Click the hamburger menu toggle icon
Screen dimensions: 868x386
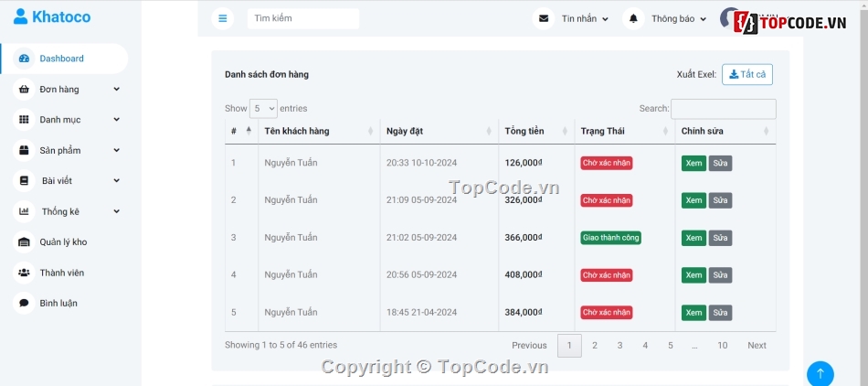pyautogui.click(x=222, y=18)
